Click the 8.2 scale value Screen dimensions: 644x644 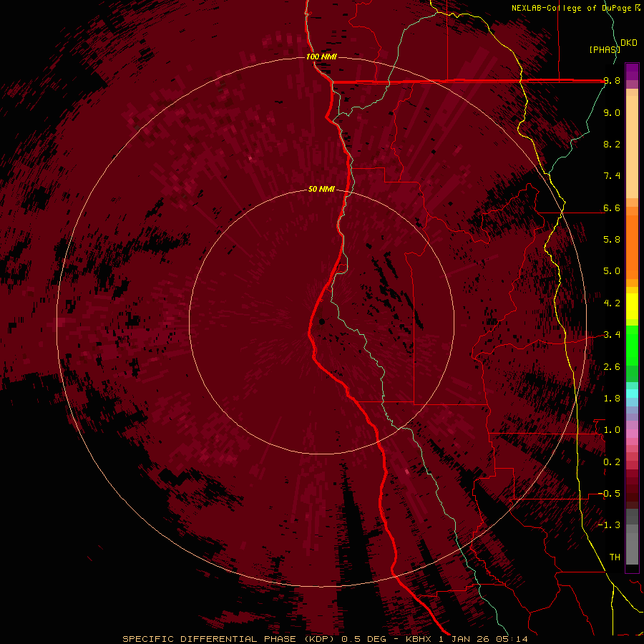click(x=612, y=144)
